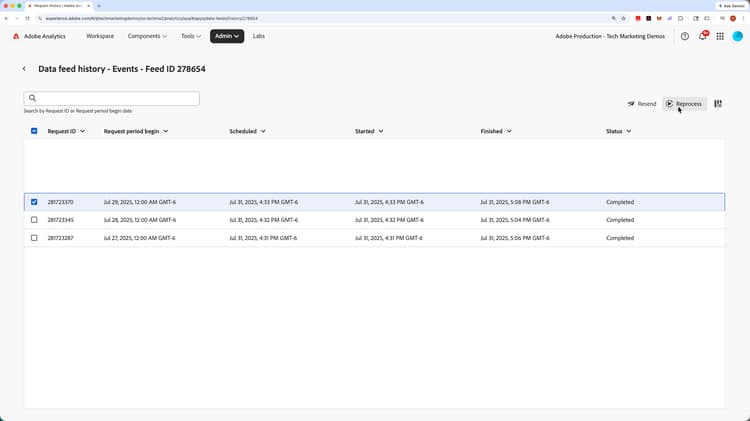The image size is (750, 421).
Task: Open Status column sort menu
Action: (629, 131)
